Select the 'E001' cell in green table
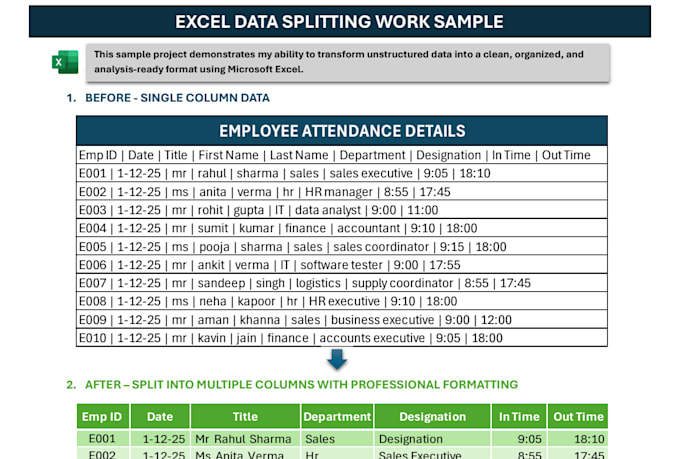Screen dimensions: 680x459 coord(103,439)
